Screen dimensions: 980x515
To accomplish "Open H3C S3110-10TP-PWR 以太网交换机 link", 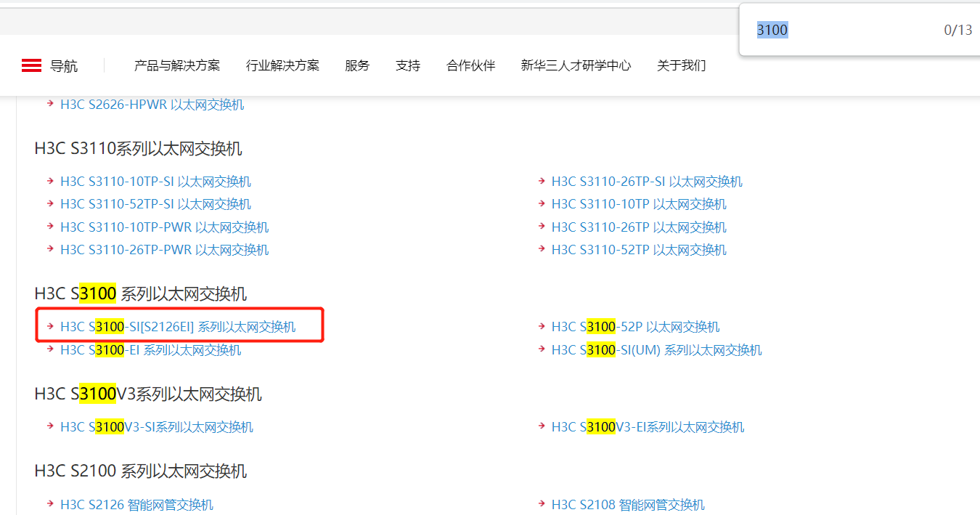I will tap(165, 227).
